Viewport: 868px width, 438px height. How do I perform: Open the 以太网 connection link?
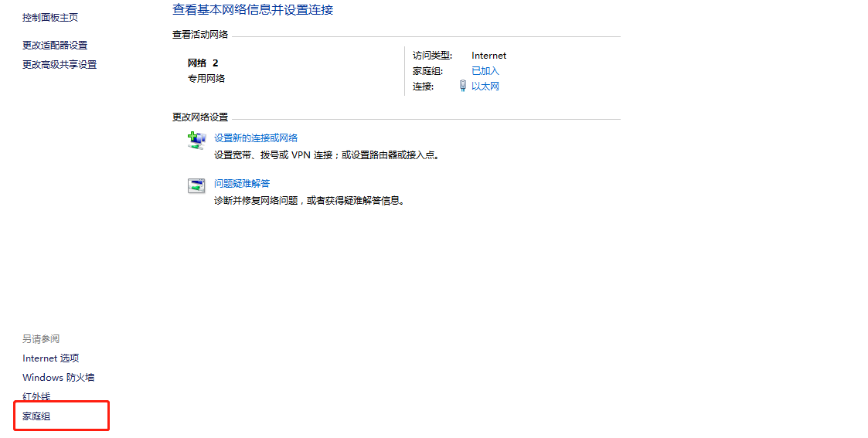pyautogui.click(x=485, y=87)
